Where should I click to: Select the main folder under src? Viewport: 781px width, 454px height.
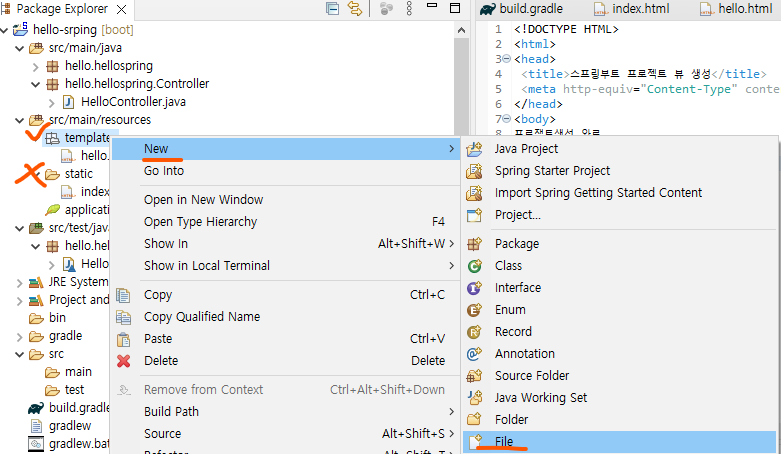[69, 372]
